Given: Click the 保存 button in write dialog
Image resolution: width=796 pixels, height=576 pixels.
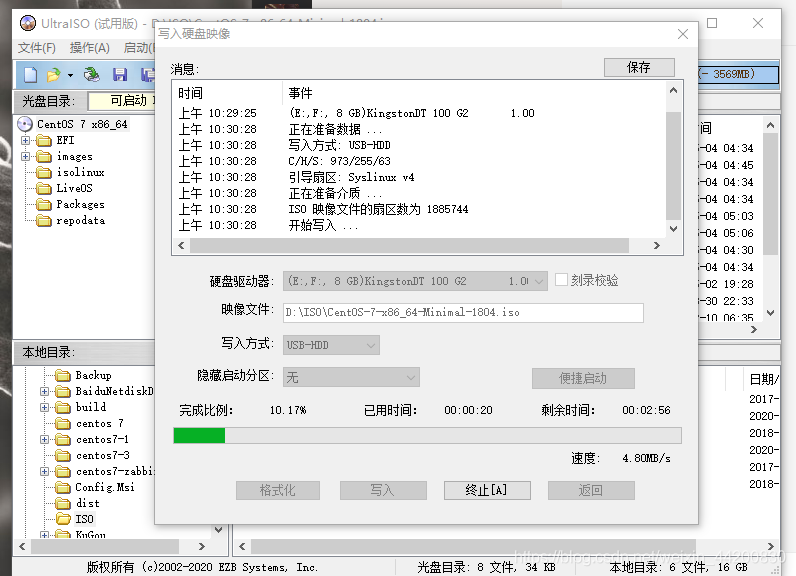Looking at the screenshot, I should (639, 67).
